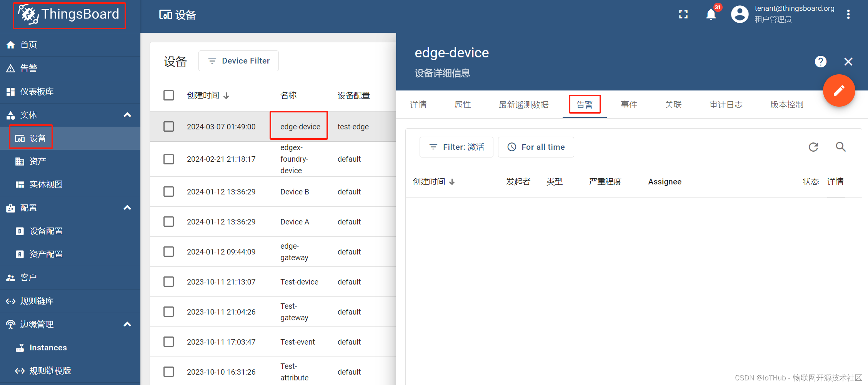Open help for device details
This screenshot has width=868, height=385.
821,62
